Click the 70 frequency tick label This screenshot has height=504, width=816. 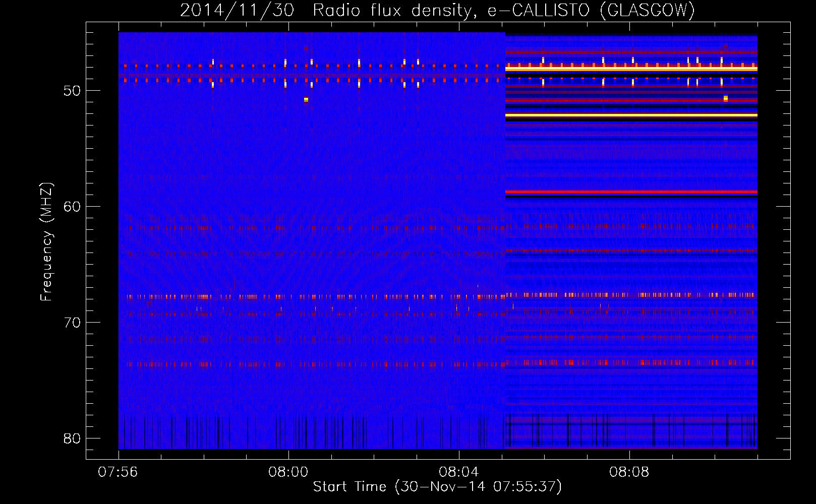tap(72, 323)
